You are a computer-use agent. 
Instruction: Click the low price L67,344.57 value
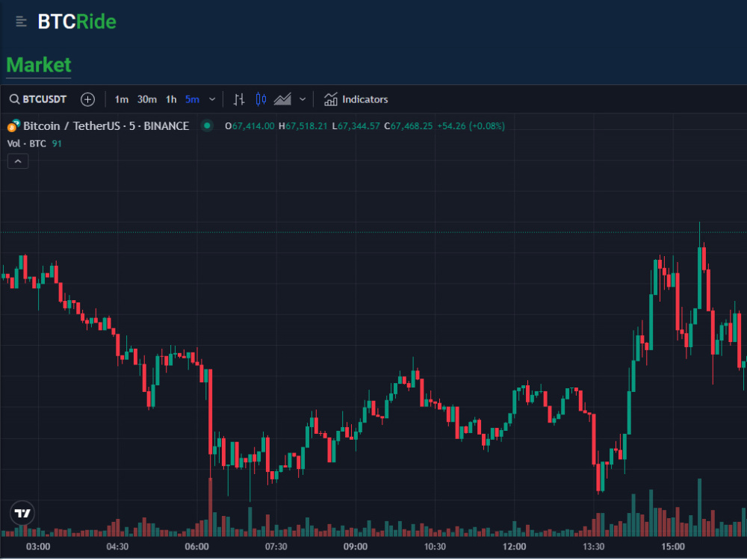point(356,126)
